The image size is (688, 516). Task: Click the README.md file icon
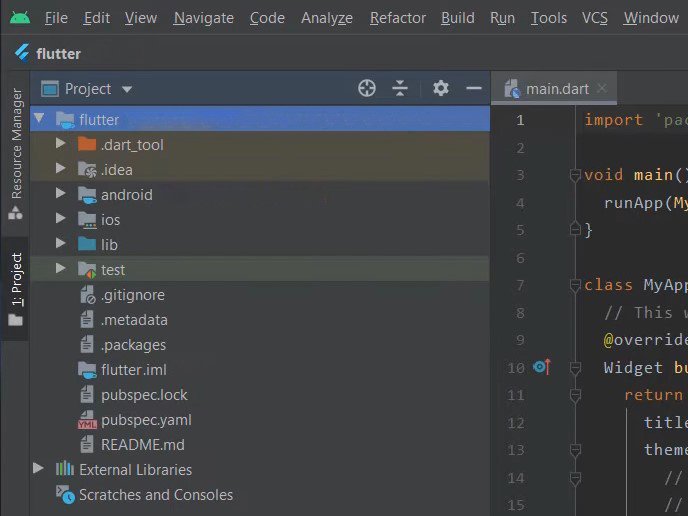(87, 444)
